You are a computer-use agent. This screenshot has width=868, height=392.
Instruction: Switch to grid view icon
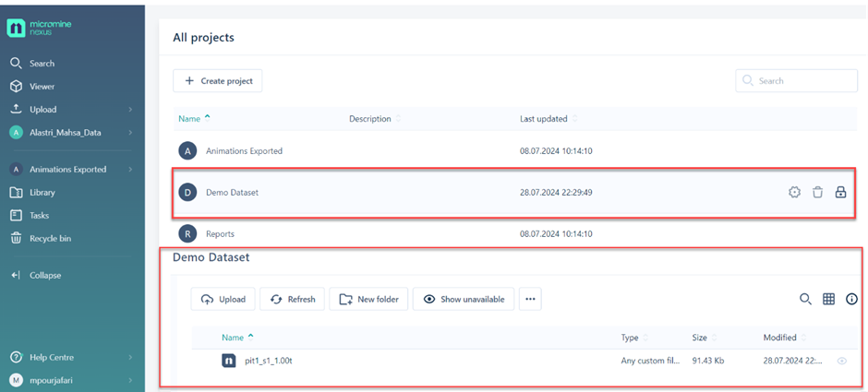click(x=828, y=299)
